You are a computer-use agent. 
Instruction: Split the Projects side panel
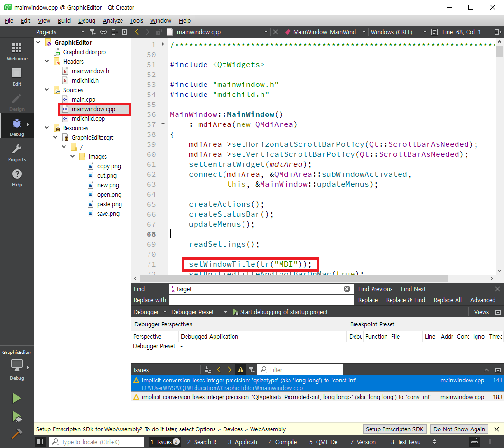click(114, 32)
